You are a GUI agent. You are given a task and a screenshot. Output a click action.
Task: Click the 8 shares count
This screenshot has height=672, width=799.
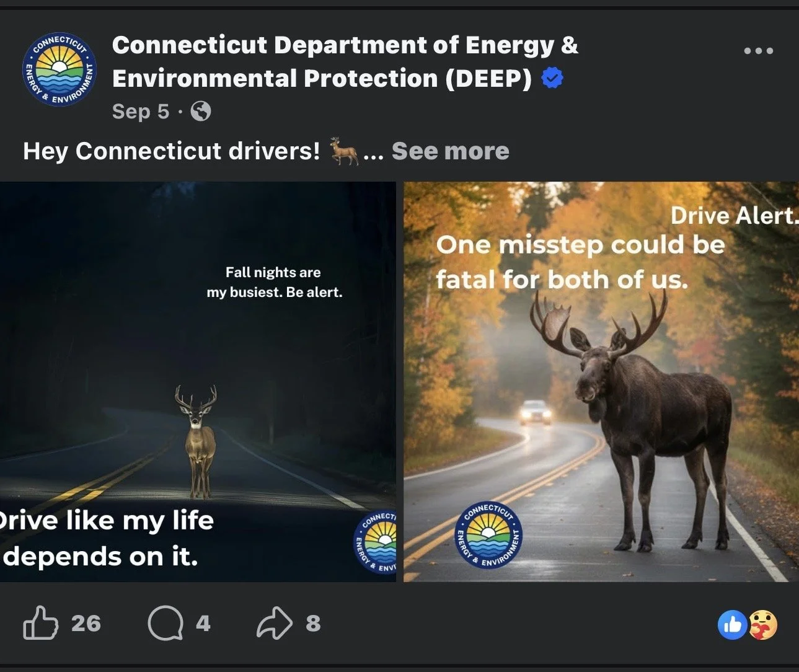click(313, 624)
